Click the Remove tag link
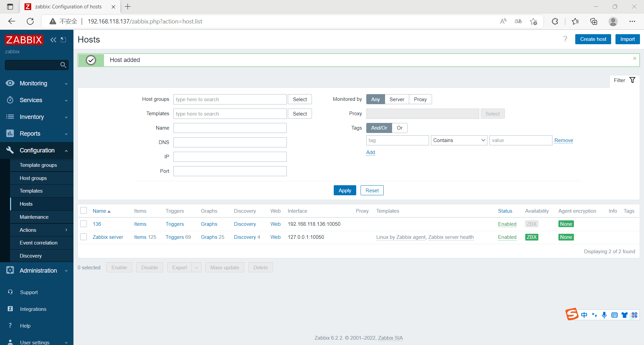 pos(563,140)
